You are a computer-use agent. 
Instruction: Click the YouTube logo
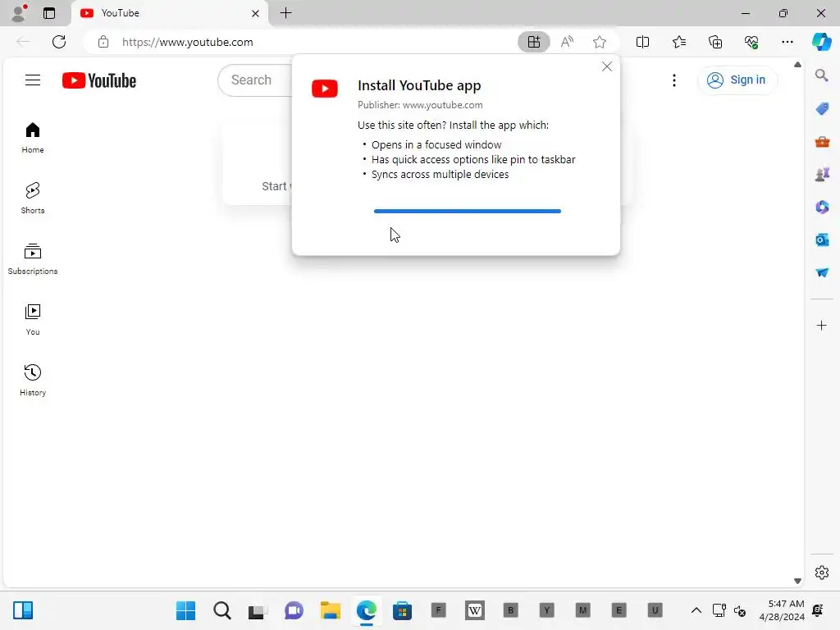pyautogui.click(x=99, y=80)
